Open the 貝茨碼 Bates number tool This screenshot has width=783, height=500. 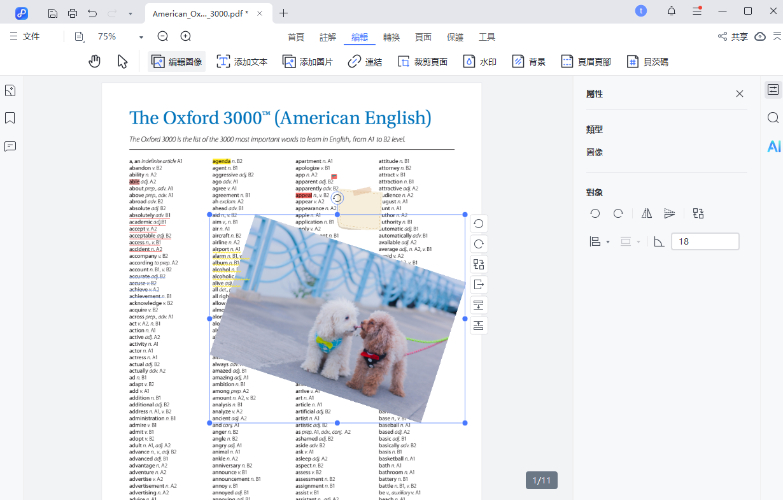coord(647,62)
